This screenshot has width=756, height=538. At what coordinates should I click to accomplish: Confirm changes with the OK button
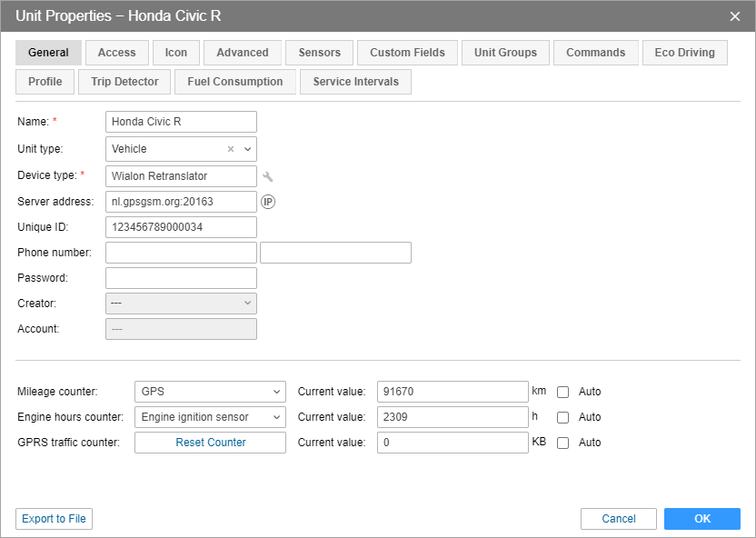tap(701, 519)
